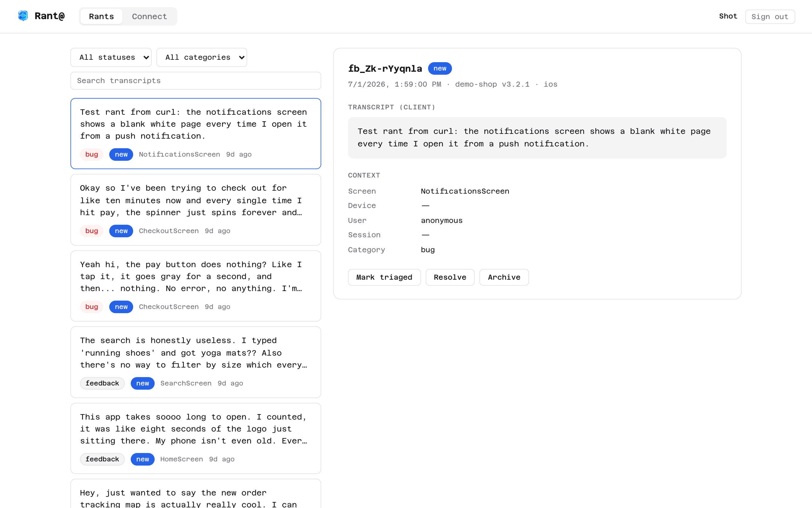Open the app takes long to open rant
Image resolution: width=812 pixels, height=508 pixels.
(196, 438)
